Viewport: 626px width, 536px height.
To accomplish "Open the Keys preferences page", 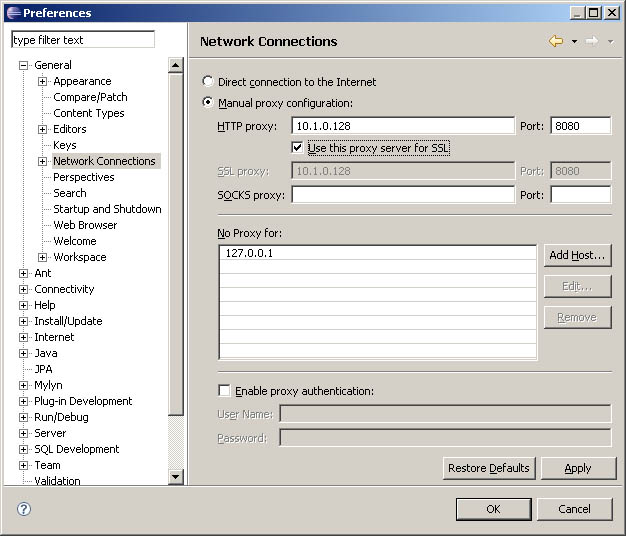I will click(x=64, y=145).
